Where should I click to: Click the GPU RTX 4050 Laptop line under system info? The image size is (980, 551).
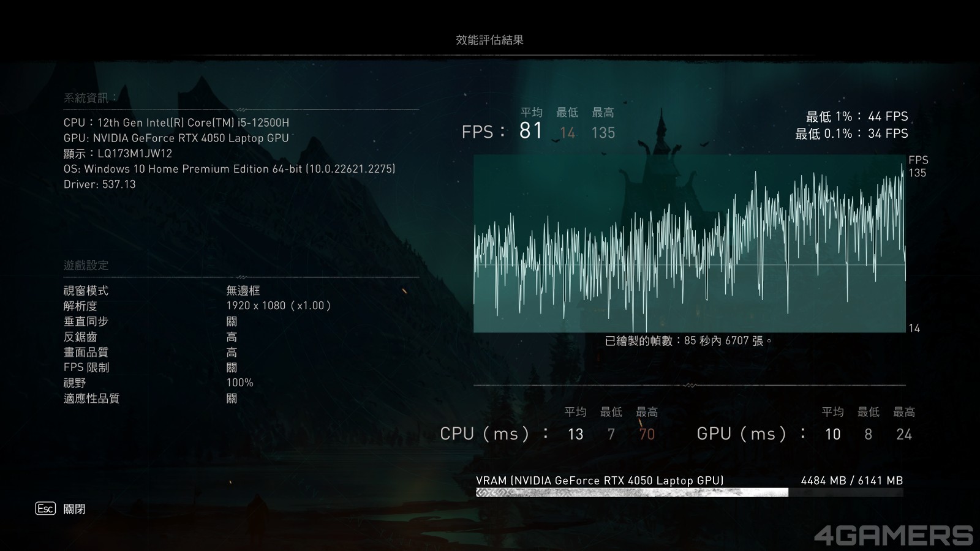pos(176,138)
